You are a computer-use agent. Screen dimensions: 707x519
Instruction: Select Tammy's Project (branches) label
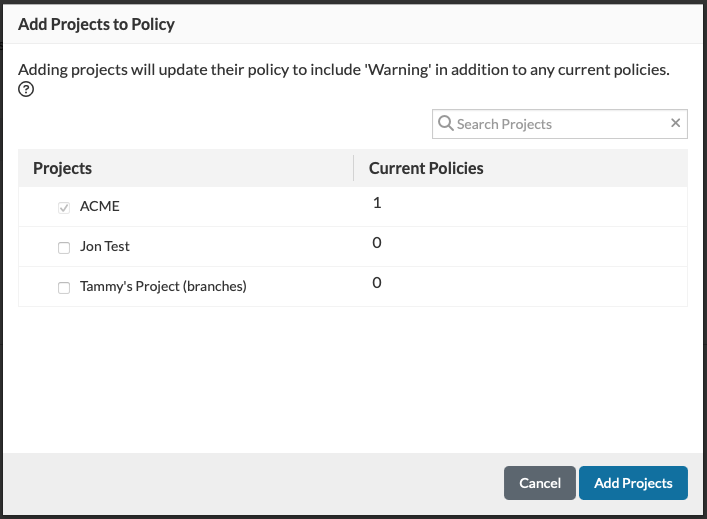coord(163,286)
